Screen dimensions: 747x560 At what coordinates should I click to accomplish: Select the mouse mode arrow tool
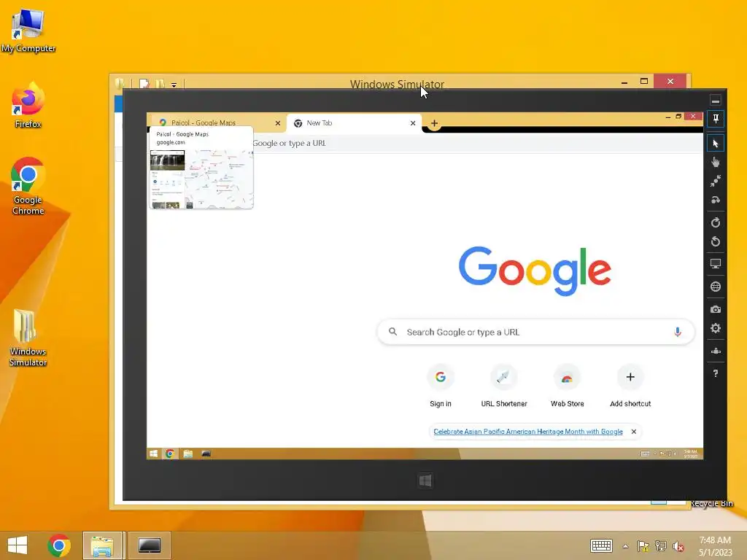pyautogui.click(x=715, y=144)
